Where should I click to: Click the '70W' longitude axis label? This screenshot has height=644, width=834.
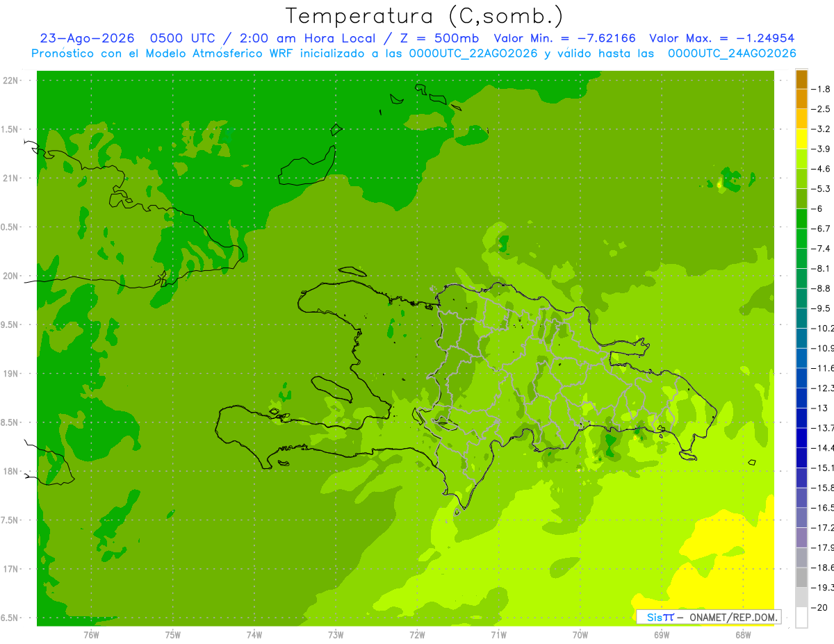[x=580, y=634]
